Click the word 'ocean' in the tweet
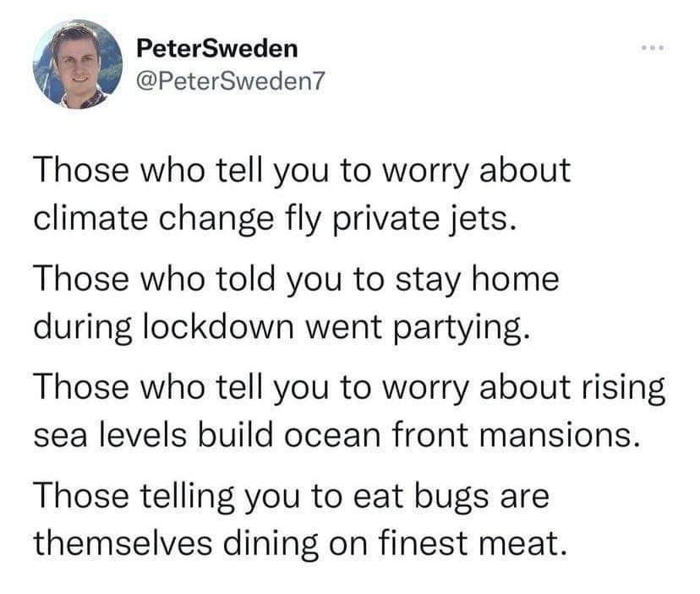The width and height of the screenshot is (700, 594). pyautogui.click(x=332, y=436)
